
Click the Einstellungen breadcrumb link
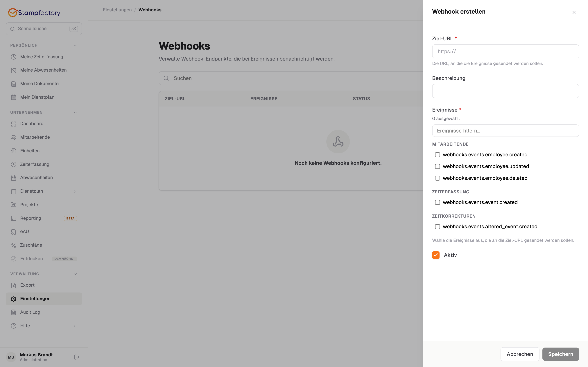pos(117,10)
